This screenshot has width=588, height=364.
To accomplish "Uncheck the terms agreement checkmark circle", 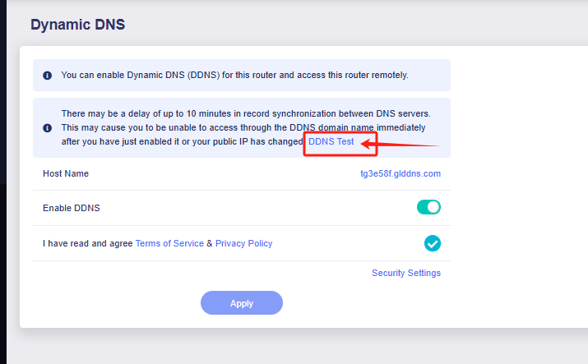I will click(433, 243).
